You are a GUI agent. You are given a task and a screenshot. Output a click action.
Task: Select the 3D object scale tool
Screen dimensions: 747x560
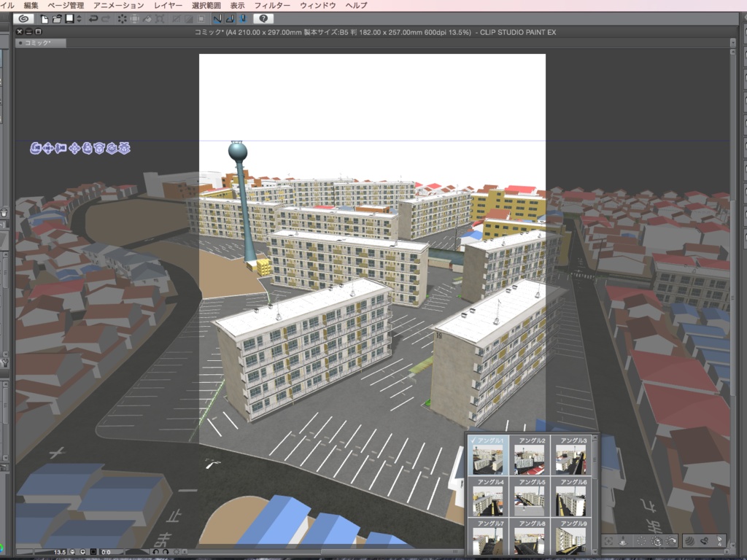pyautogui.click(x=125, y=149)
